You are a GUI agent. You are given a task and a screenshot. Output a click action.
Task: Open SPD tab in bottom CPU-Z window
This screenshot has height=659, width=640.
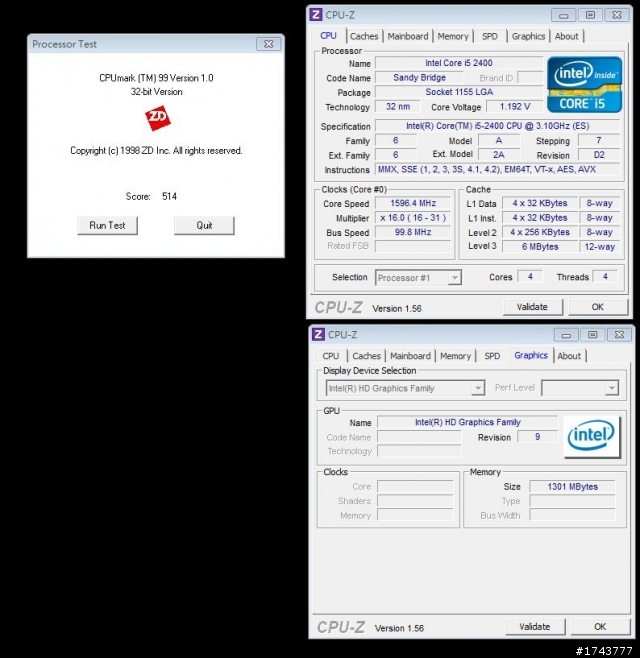pos(492,356)
